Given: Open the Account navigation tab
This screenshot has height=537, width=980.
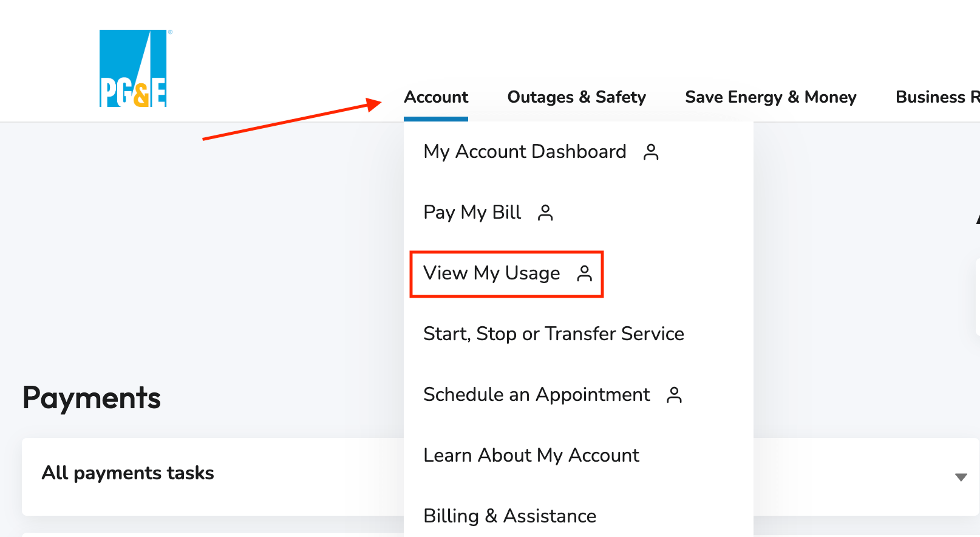Looking at the screenshot, I should tap(436, 97).
